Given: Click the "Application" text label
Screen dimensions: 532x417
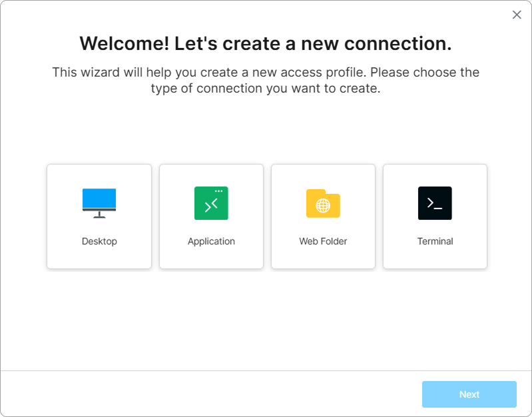Looking at the screenshot, I should [x=211, y=241].
